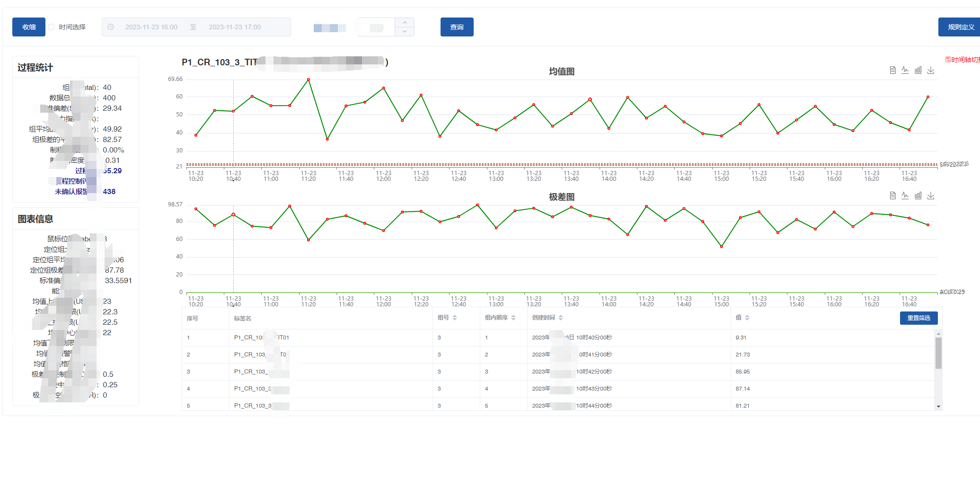Click the 均值图 chart title

562,71
